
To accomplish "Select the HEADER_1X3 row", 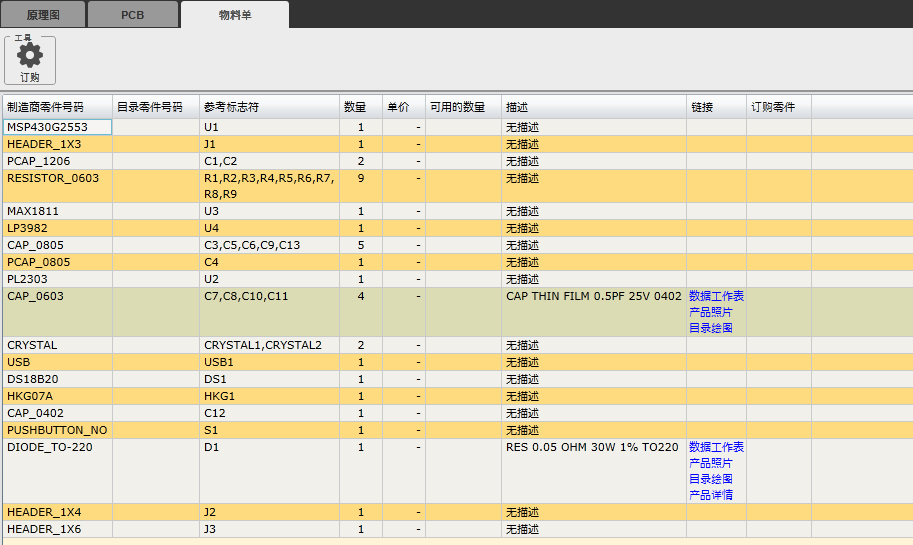I will (x=458, y=144).
